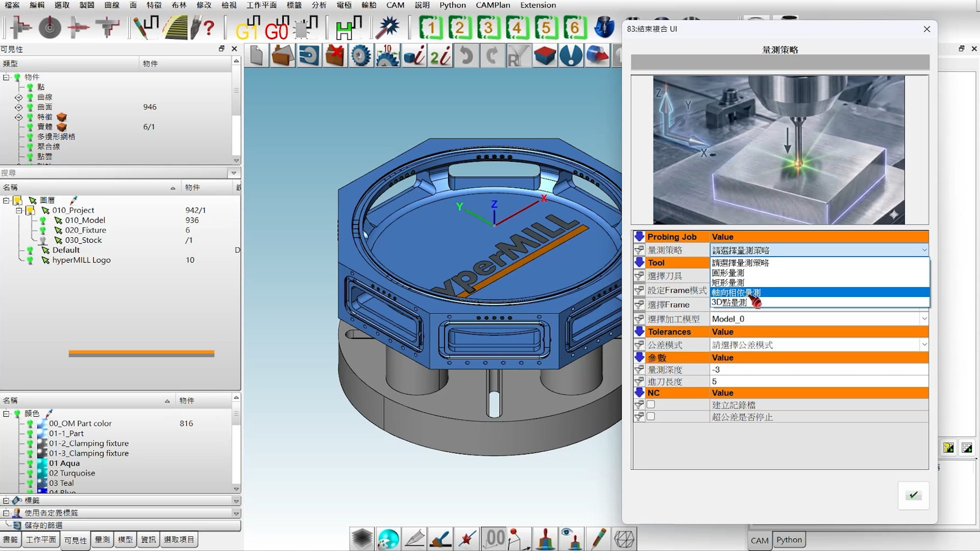
Task: Collapse the 顏色 tree node
Action: tap(6, 414)
